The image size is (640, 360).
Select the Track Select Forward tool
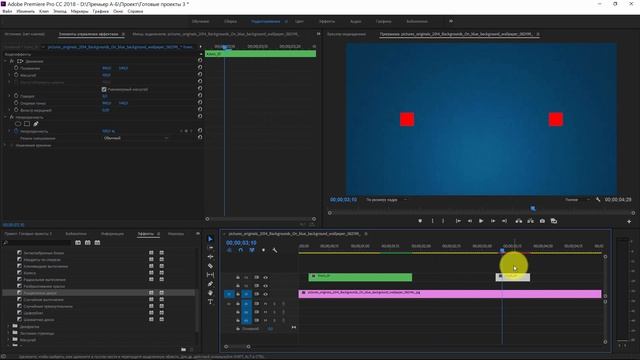[210, 248]
